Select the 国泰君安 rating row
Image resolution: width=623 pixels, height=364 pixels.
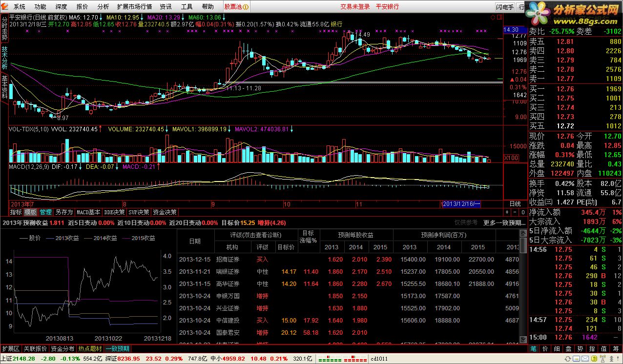click(348, 333)
